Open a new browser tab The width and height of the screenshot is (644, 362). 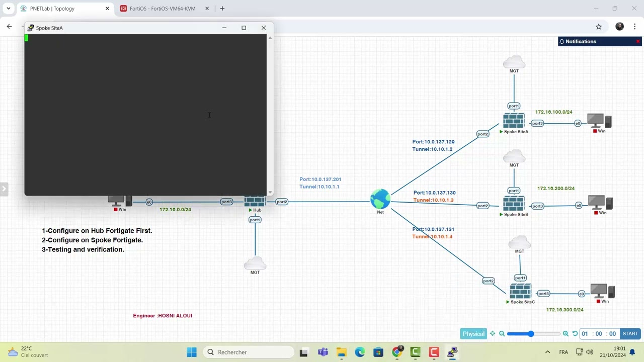[222, 9]
